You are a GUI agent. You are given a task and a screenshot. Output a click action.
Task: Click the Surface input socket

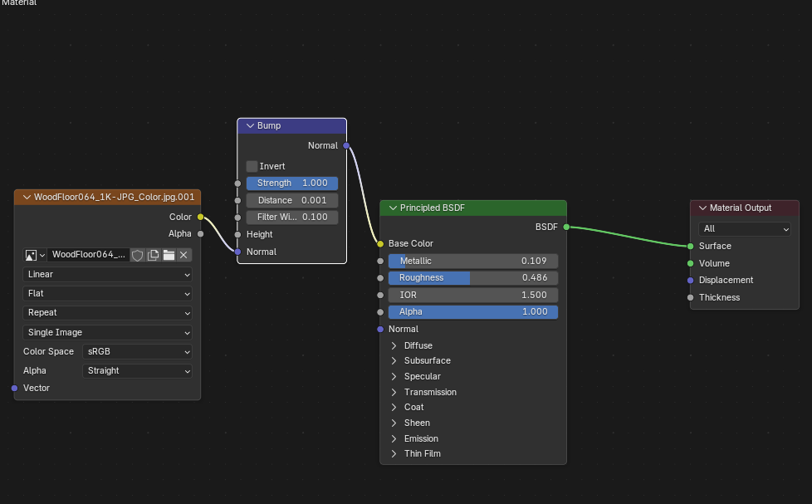pyautogui.click(x=690, y=246)
